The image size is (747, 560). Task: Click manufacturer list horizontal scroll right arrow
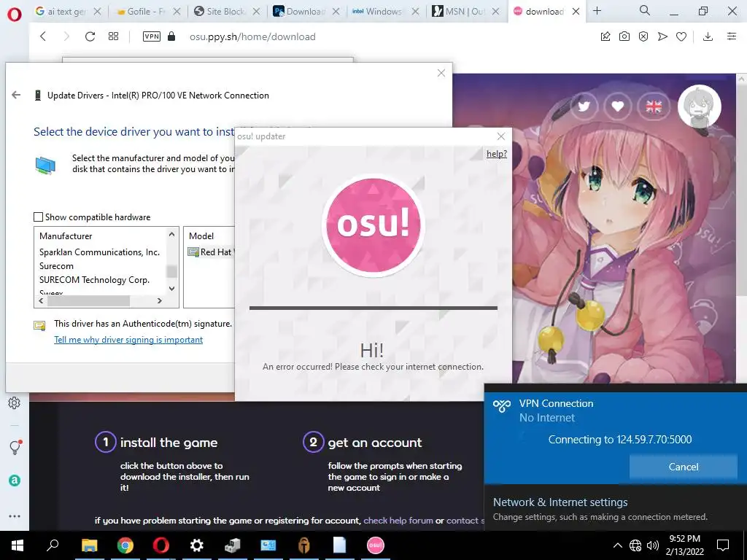point(160,301)
